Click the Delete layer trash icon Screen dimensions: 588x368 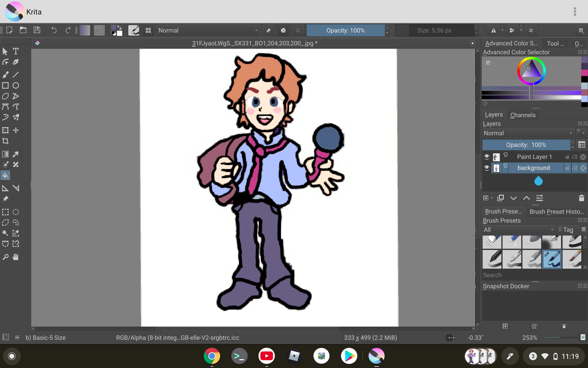(581, 198)
